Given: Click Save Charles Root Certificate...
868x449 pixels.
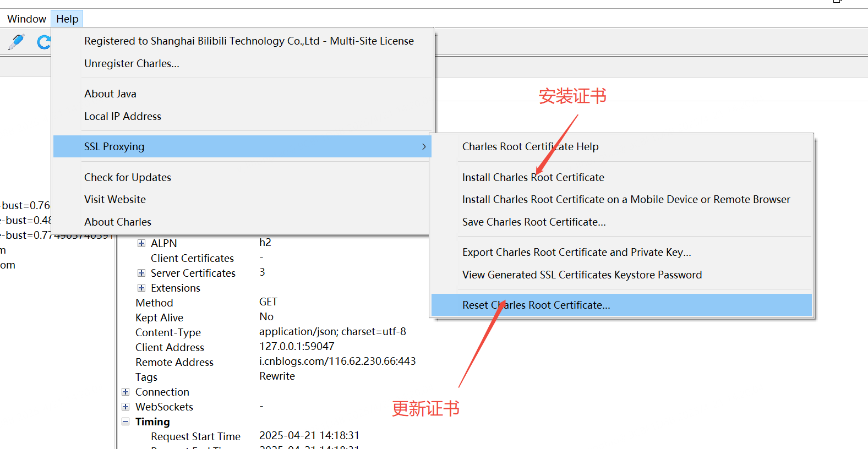Looking at the screenshot, I should (x=534, y=222).
